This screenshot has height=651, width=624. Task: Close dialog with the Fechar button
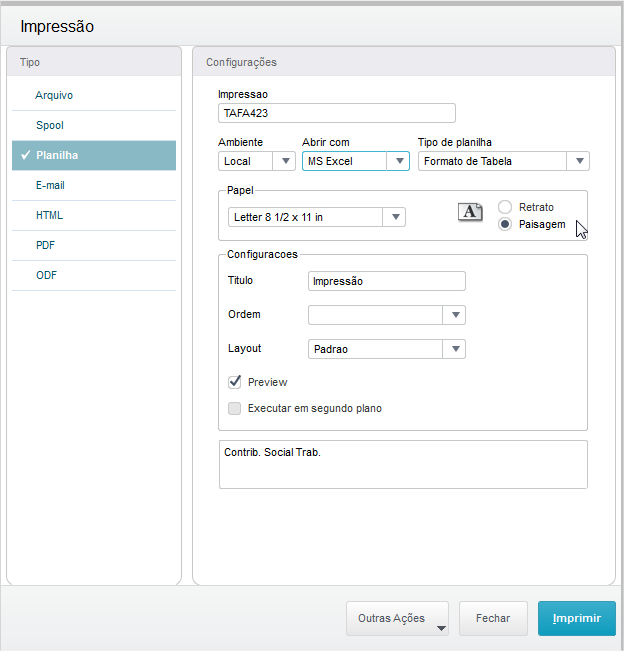493,618
